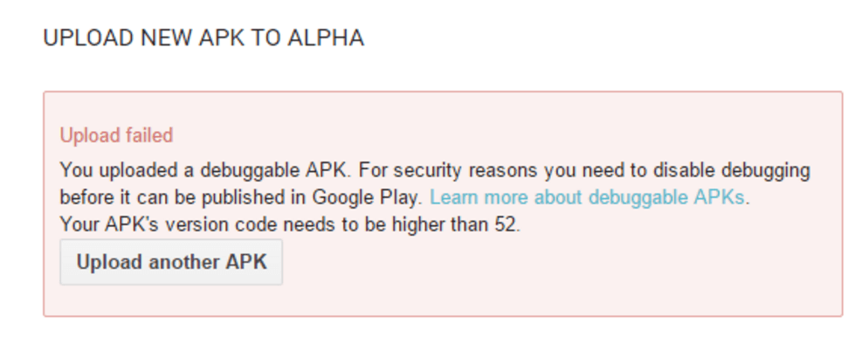Image resolution: width=868 pixels, height=344 pixels.
Task: Click the words Google Play in the message
Action: [x=365, y=197]
